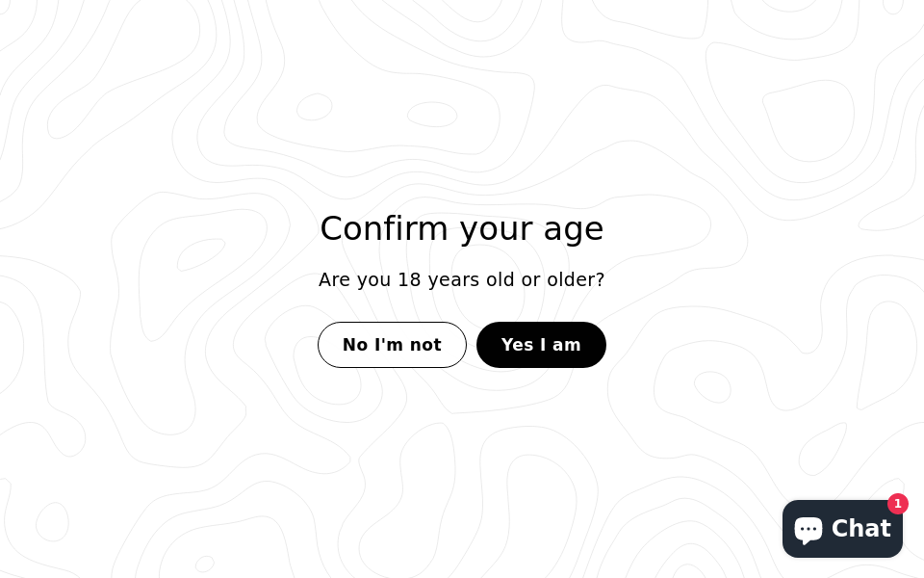Choose "No I'm not" to leave
924x578 pixels.
pos(392,345)
